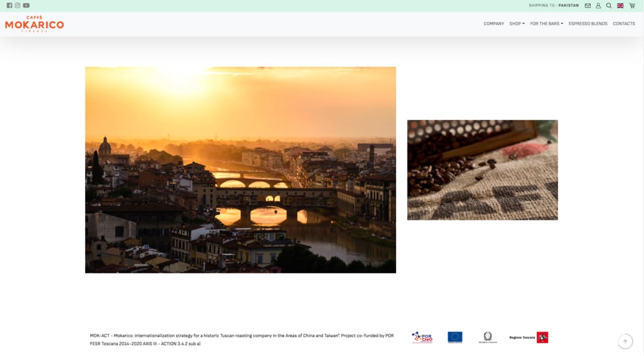Open the Espresso Blends menu item
Image resolution: width=644 pixels, height=356 pixels.
tap(588, 24)
